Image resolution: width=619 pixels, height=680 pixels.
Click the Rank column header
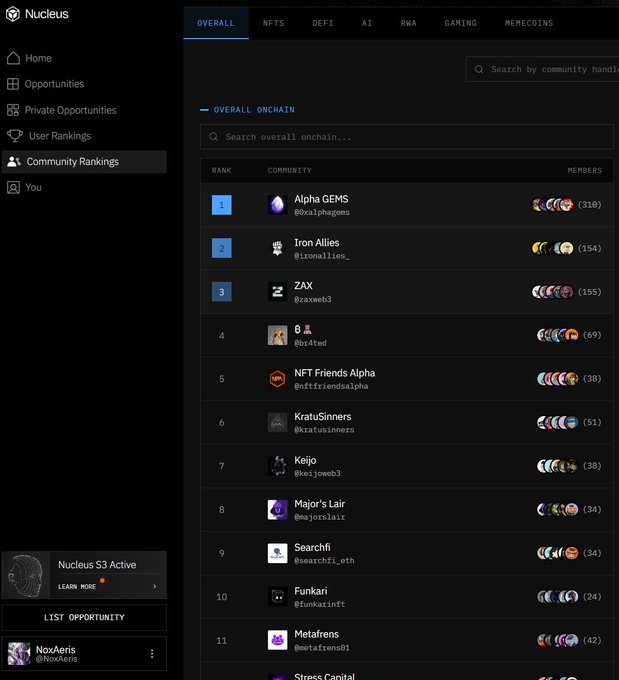point(222,170)
